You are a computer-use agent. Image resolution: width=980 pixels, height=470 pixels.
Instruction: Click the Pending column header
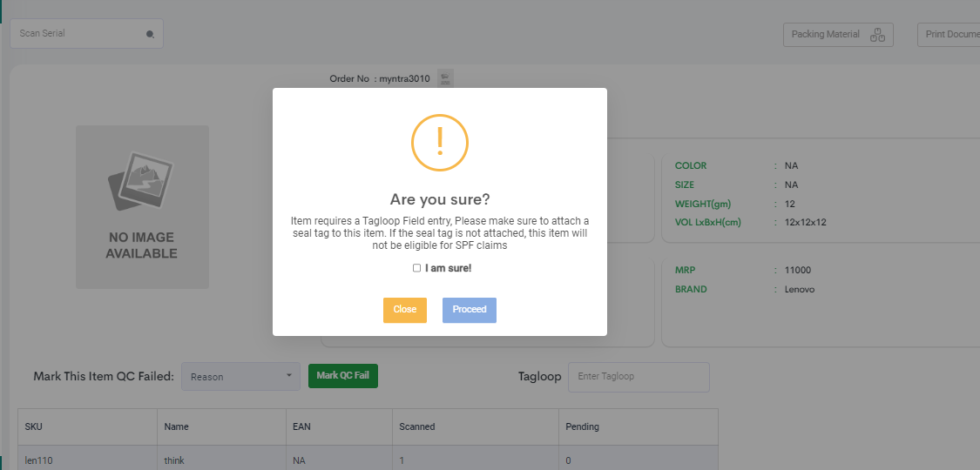639,427
